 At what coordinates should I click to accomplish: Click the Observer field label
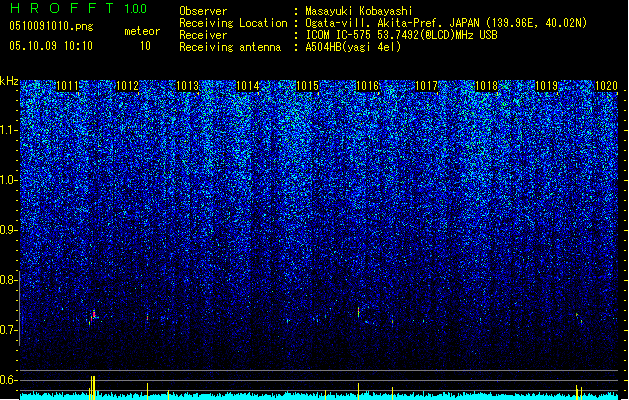pyautogui.click(x=203, y=11)
